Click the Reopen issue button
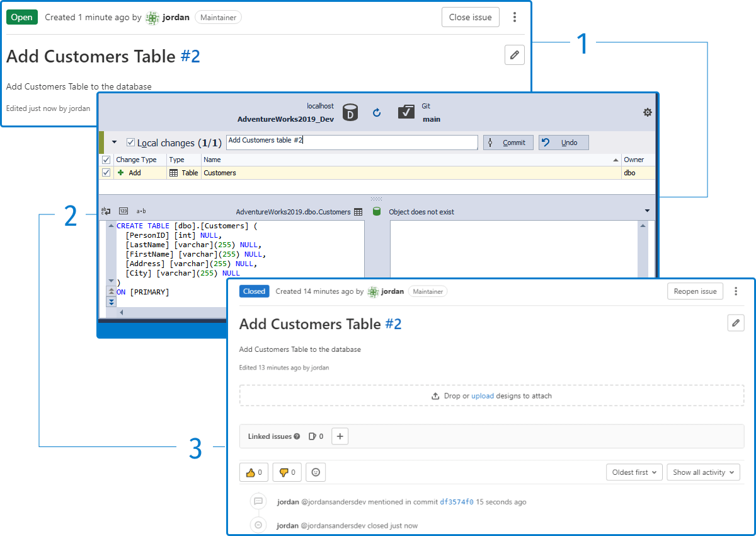Screen dimensions: 756x536 pyautogui.click(x=696, y=291)
